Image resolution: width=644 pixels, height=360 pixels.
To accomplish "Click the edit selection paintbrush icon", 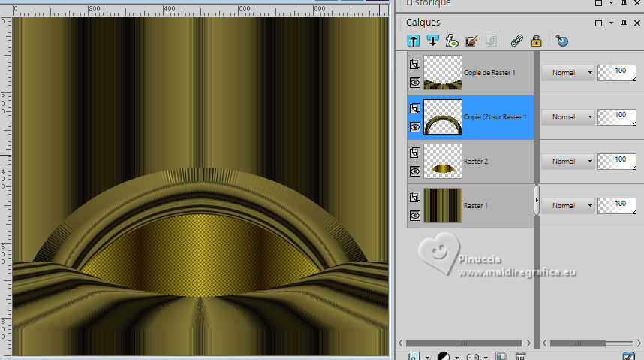I will coord(471,41).
